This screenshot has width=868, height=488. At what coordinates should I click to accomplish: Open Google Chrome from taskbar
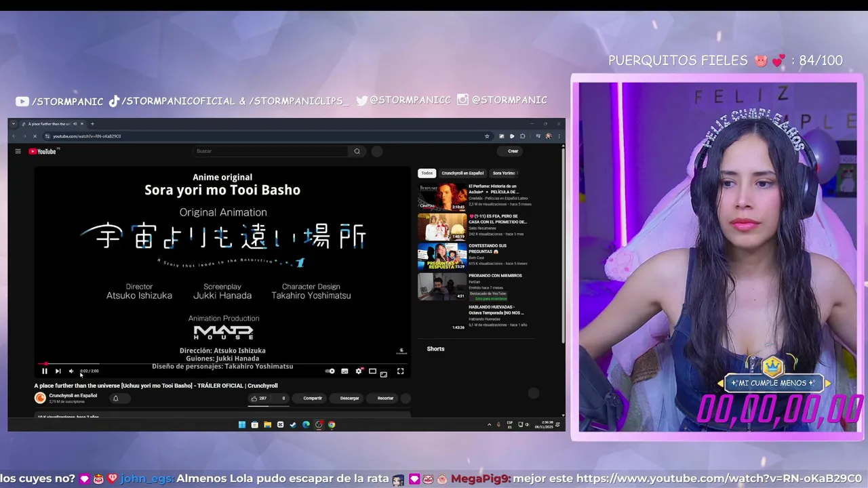tap(332, 425)
